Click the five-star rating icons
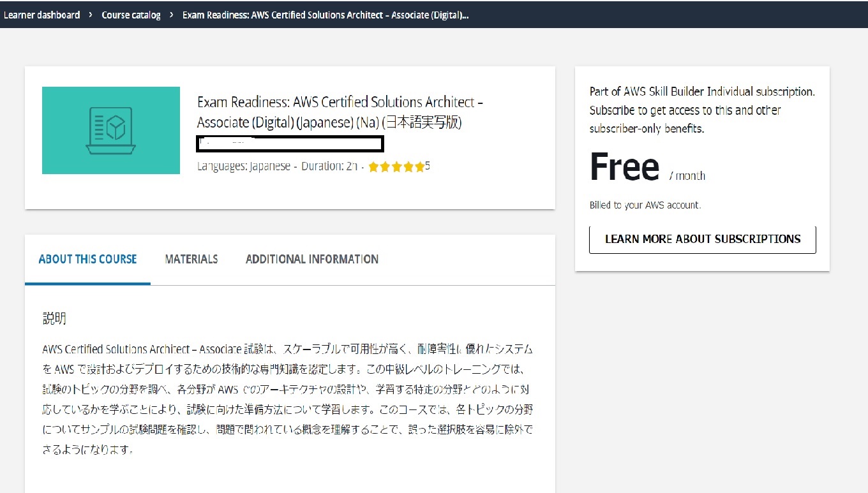The width and height of the screenshot is (868, 493). pyautogui.click(x=396, y=166)
